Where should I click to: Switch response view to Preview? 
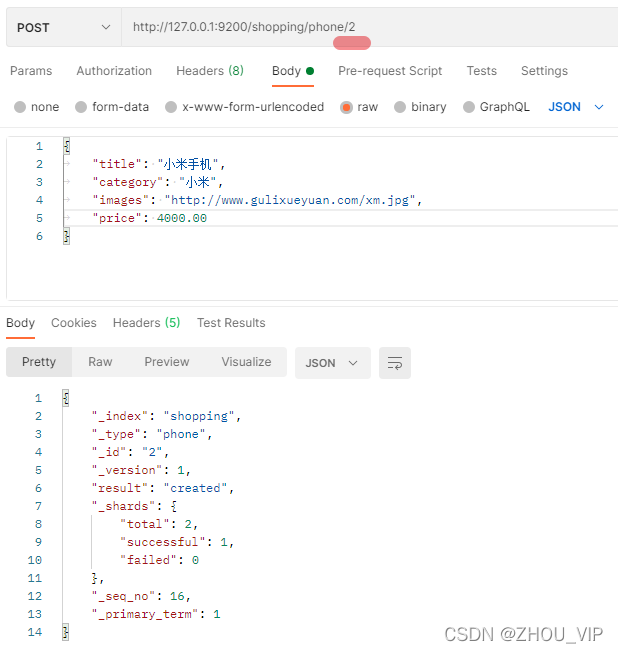pos(167,362)
